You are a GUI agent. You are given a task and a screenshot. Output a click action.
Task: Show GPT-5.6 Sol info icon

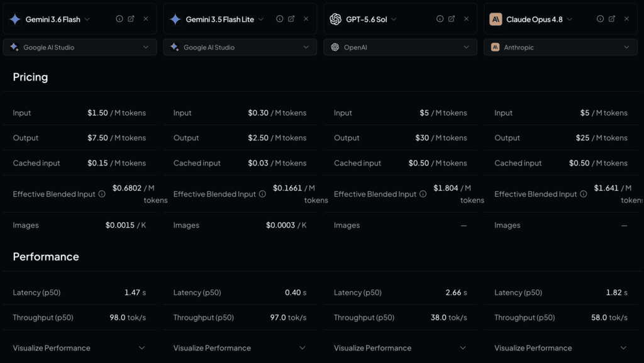440,19
